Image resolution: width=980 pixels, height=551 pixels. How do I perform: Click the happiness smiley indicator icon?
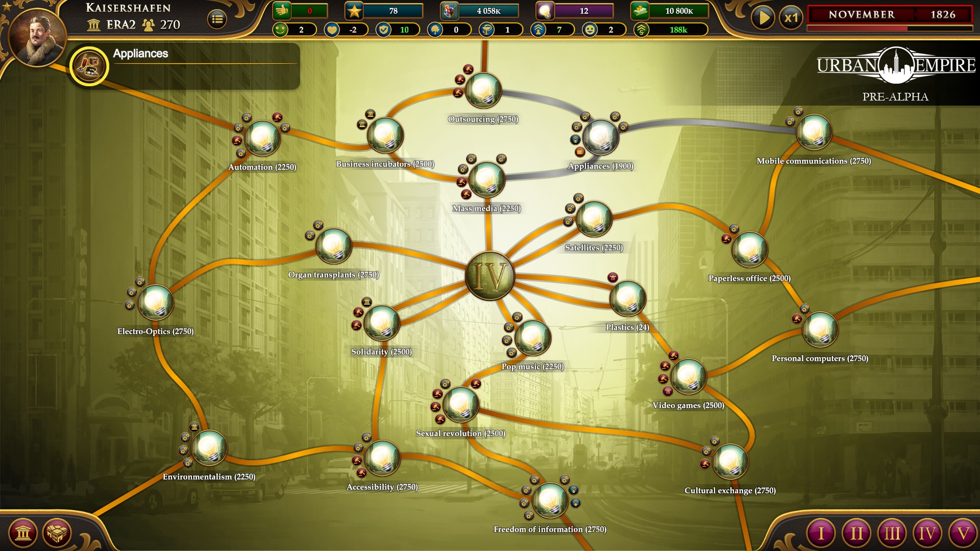589,30
